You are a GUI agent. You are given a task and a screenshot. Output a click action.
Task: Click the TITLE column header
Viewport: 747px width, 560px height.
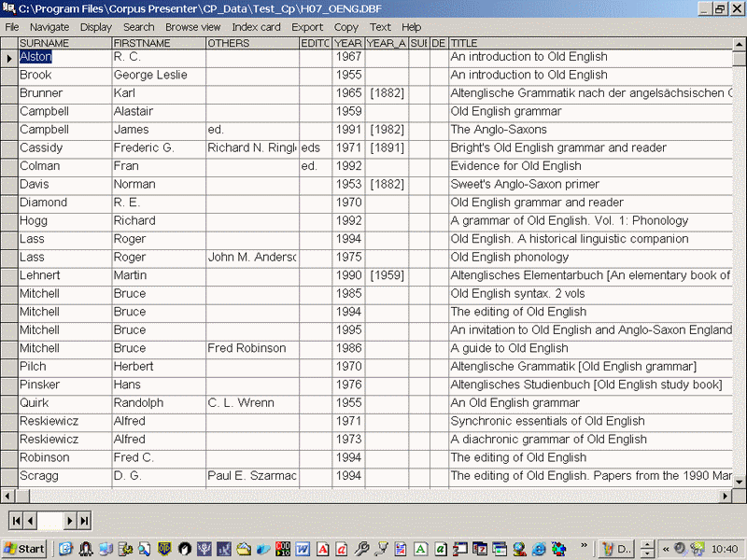point(590,43)
